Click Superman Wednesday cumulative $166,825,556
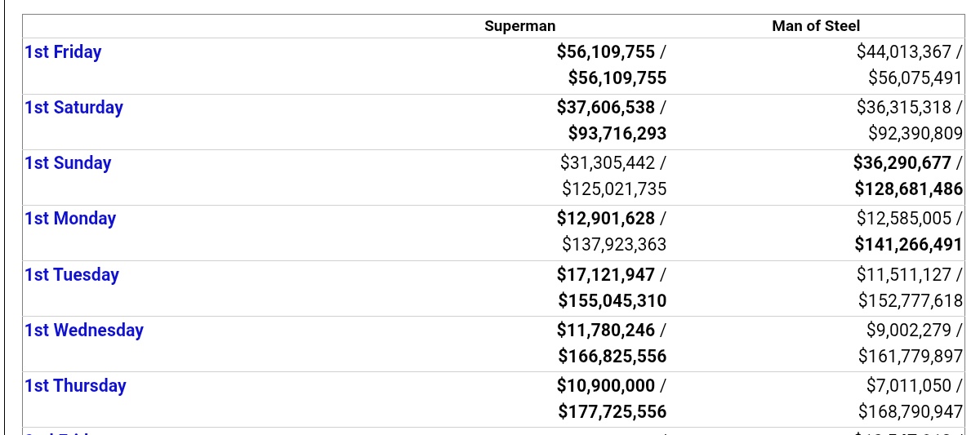980x435 pixels. point(612,357)
